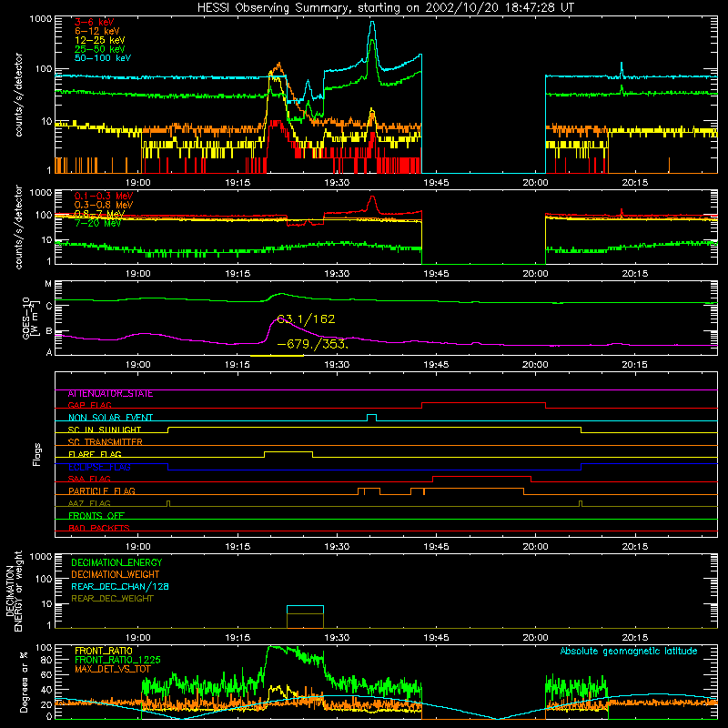This screenshot has height=728, width=728.
Task: Select the orange 6-12 keV legend label
Action: pos(97,31)
